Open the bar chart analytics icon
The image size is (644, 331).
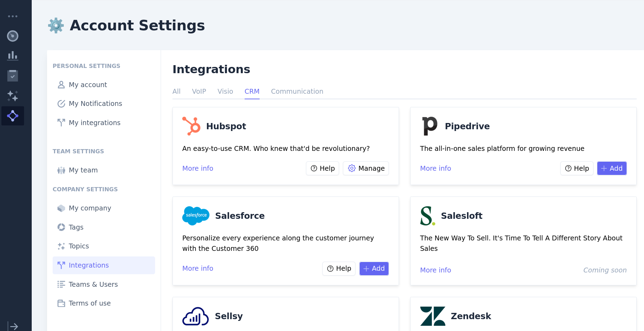[x=13, y=56]
